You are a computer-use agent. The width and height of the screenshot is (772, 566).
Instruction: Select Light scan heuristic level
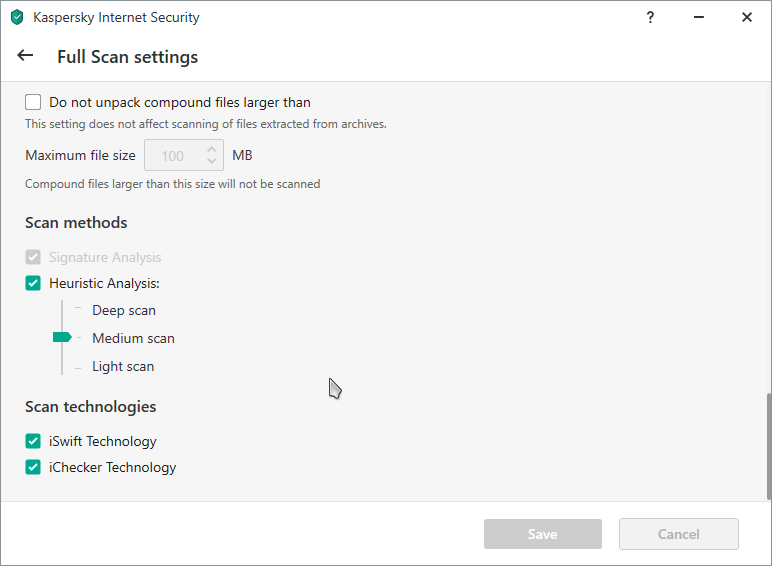123,366
